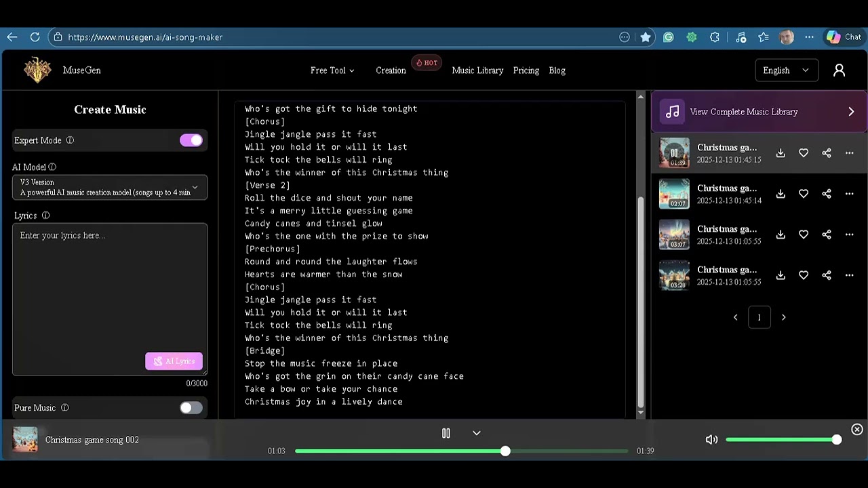
Task: Open the AI Model V3 Version dropdown
Action: (x=110, y=187)
